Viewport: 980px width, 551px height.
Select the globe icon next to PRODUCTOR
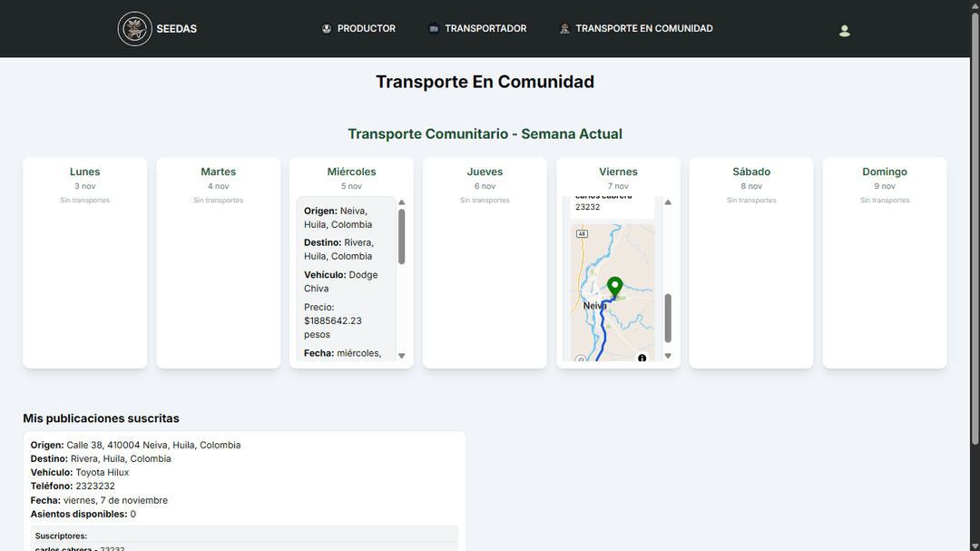[x=327, y=28]
